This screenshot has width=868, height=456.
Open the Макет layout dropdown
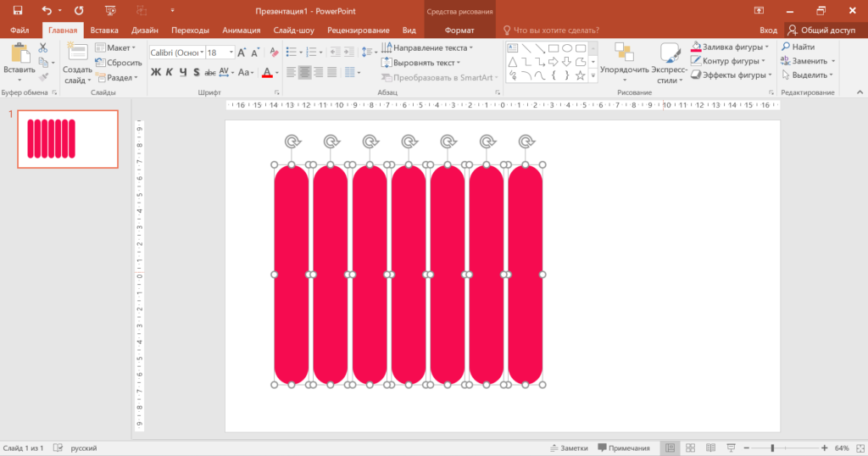[x=115, y=47]
